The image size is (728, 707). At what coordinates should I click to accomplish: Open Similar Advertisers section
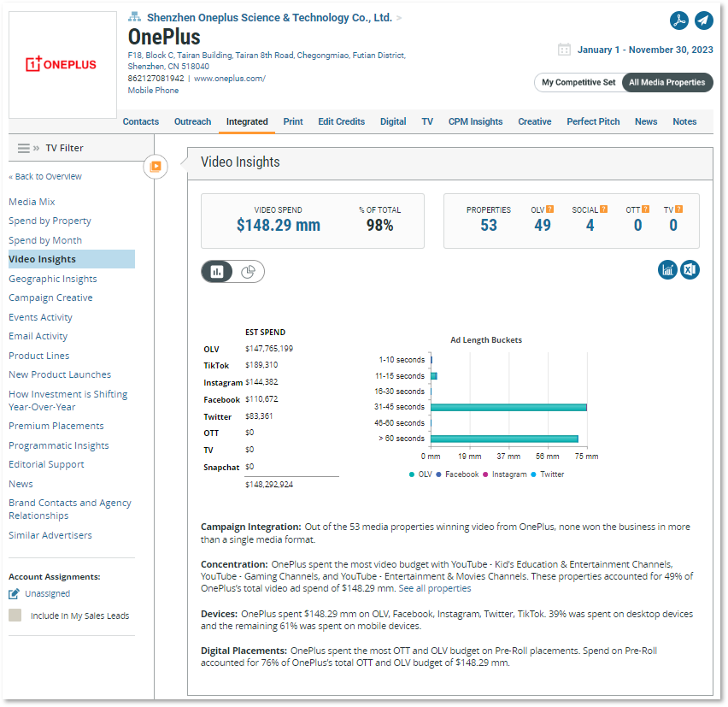click(x=50, y=535)
